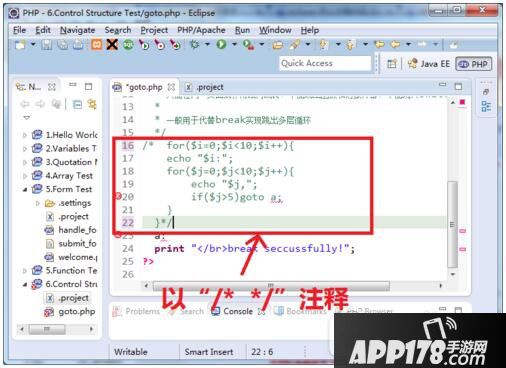506x368 pixels.
Task: Open the Search menu
Action: [x=118, y=30]
